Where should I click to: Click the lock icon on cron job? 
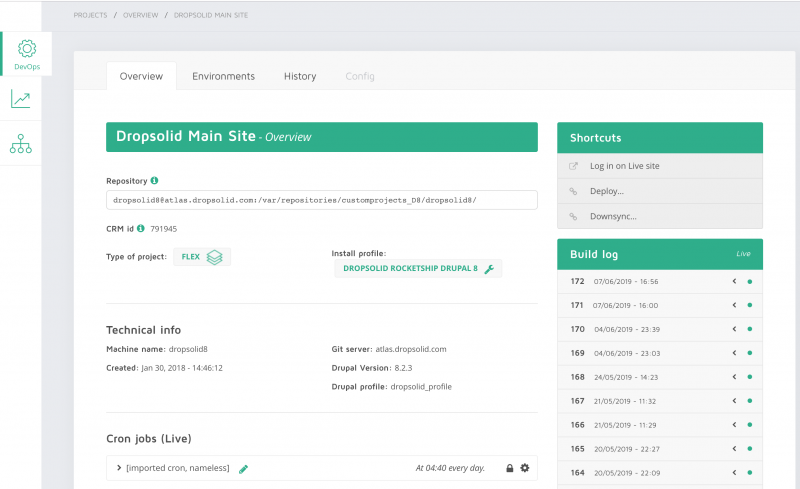point(509,468)
